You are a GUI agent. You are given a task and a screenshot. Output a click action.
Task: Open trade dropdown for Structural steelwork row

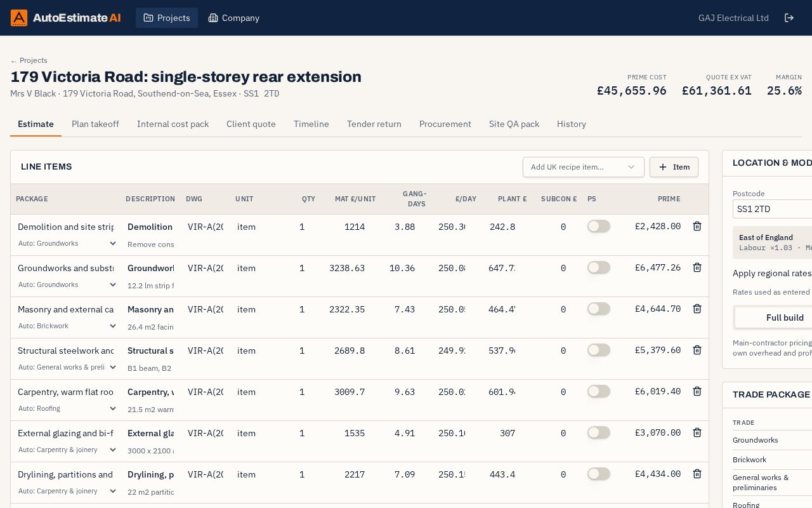(x=67, y=367)
